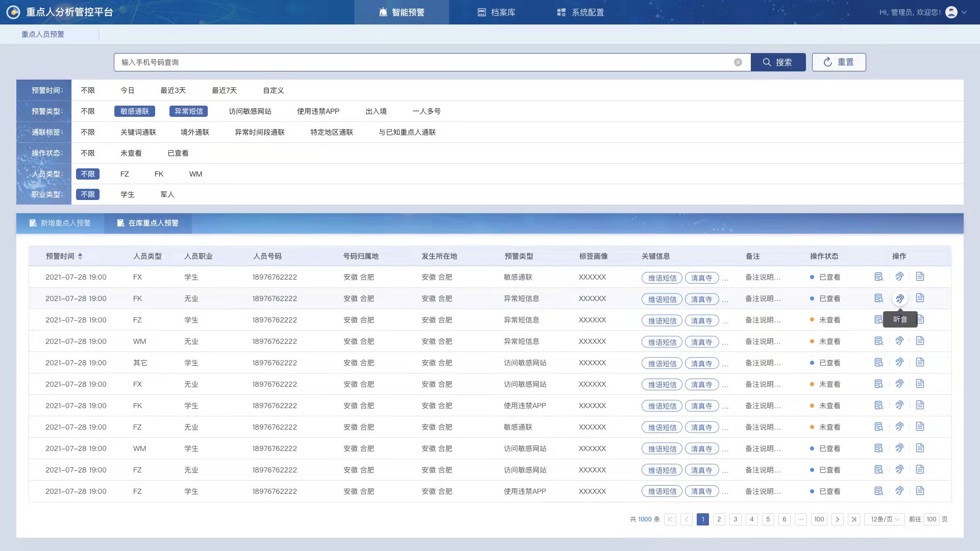Viewport: 980px width, 551px height.
Task: Open details icon for FK 无业 异常短信息 row
Action: (x=878, y=298)
